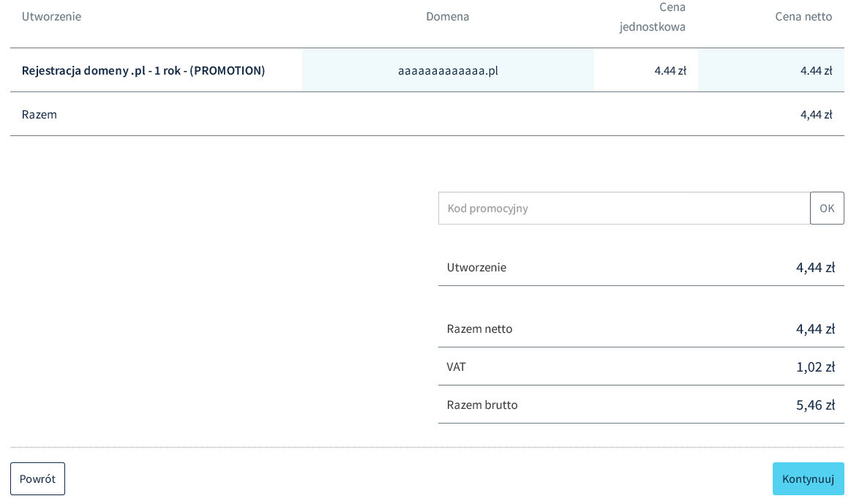The image size is (851, 504).
Task: Click the Cena jednostkowa column header
Action: click(x=653, y=17)
